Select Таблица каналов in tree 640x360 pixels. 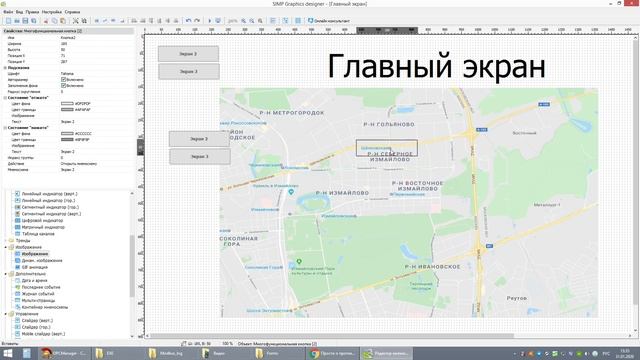[38, 234]
